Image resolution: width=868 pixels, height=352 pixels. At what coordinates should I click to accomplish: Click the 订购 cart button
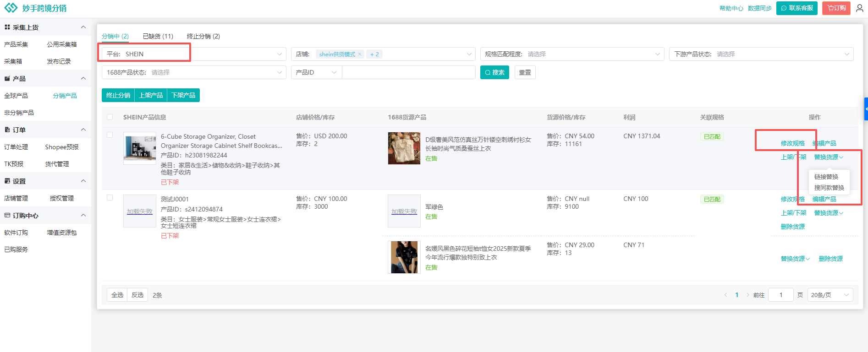(836, 8)
